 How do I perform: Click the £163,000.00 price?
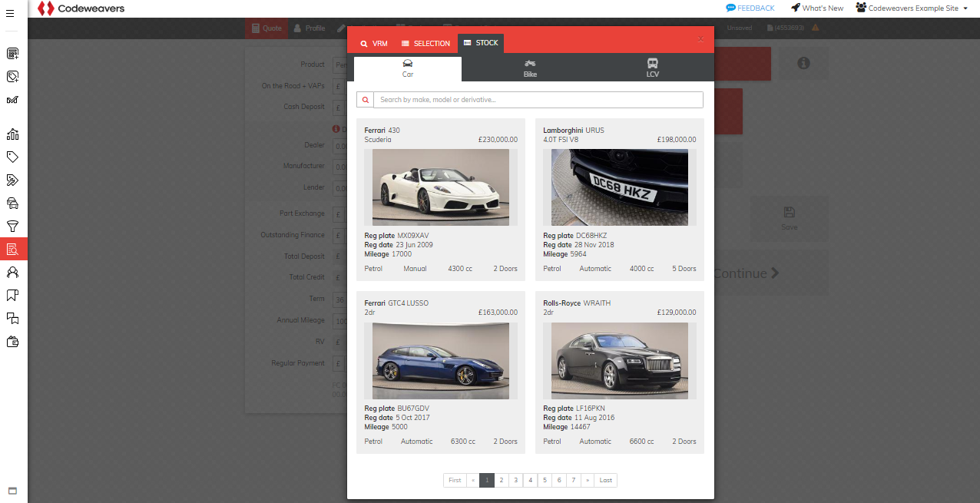(498, 313)
